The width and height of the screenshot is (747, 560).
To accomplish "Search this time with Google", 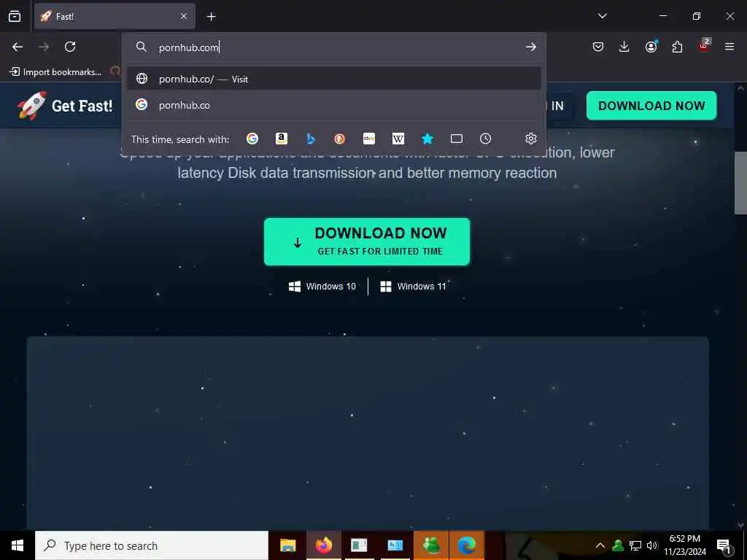I will [252, 139].
